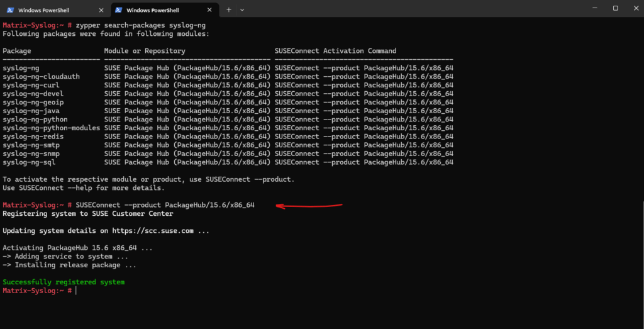This screenshot has width=644, height=329.
Task: Click the '-> Installing release package ...' line
Action: [x=69, y=265]
